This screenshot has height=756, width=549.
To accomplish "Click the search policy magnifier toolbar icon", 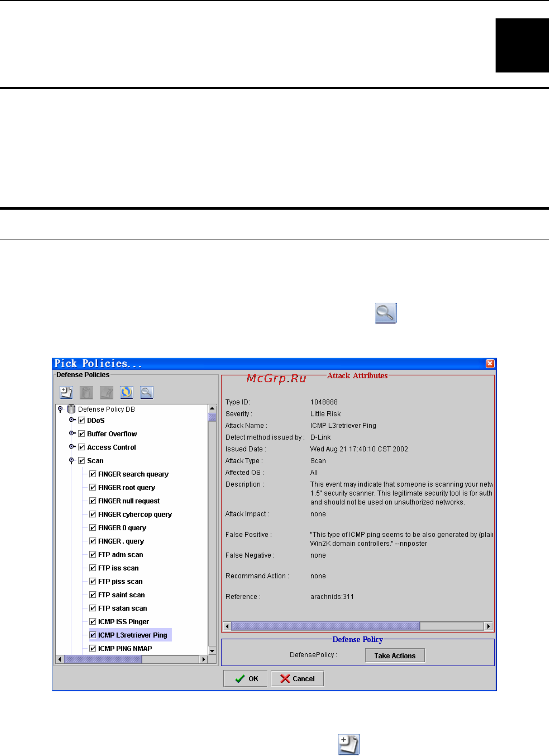I will pyautogui.click(x=146, y=392).
